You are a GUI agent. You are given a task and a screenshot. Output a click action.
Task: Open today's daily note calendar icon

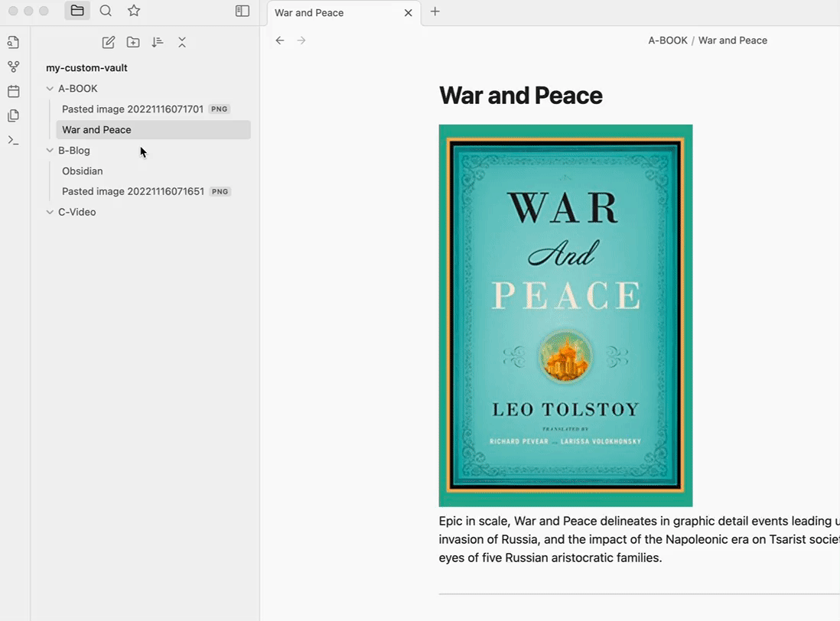pyautogui.click(x=14, y=91)
